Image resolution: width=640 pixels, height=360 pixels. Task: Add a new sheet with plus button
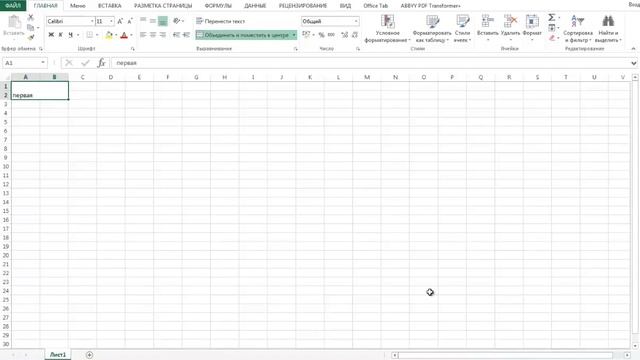89,355
